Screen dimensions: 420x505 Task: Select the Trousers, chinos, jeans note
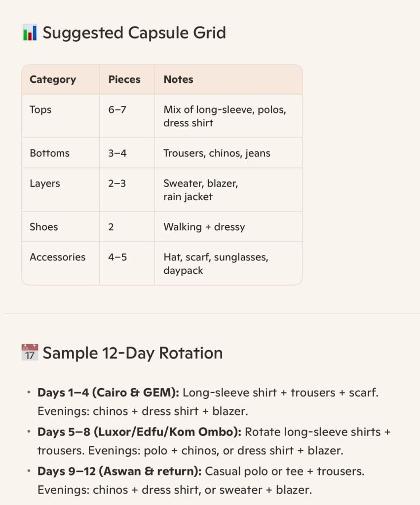coord(217,153)
